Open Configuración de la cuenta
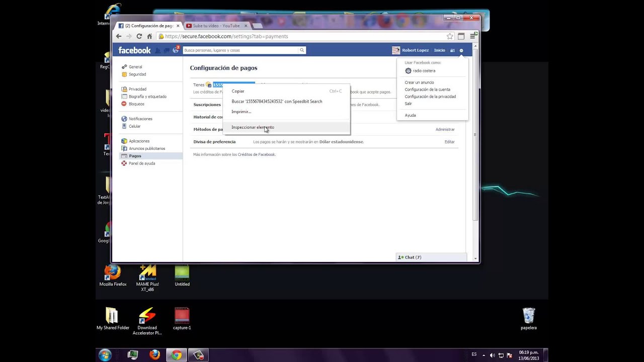 (x=427, y=89)
